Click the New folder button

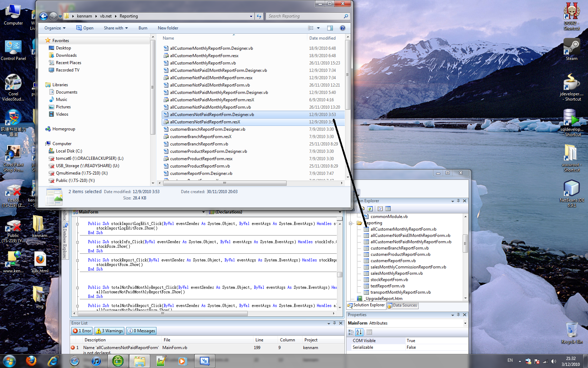(168, 28)
